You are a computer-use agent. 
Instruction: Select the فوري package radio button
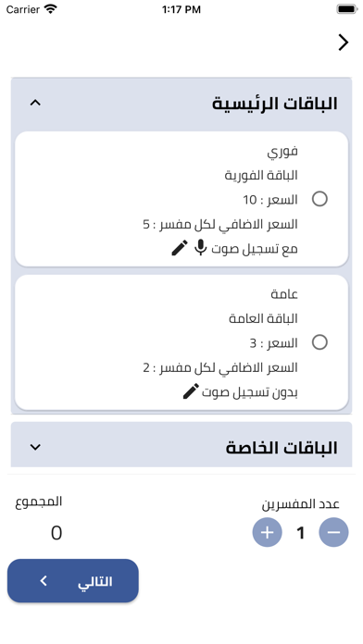tap(319, 199)
